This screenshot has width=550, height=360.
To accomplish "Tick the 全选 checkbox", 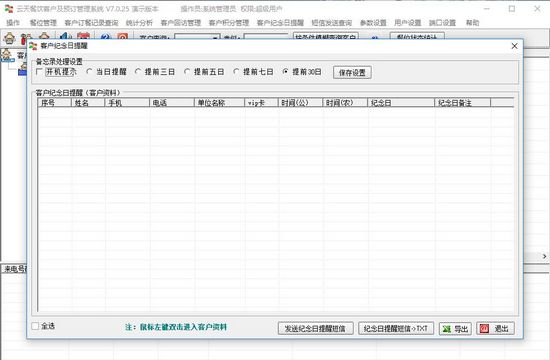I will point(35,326).
